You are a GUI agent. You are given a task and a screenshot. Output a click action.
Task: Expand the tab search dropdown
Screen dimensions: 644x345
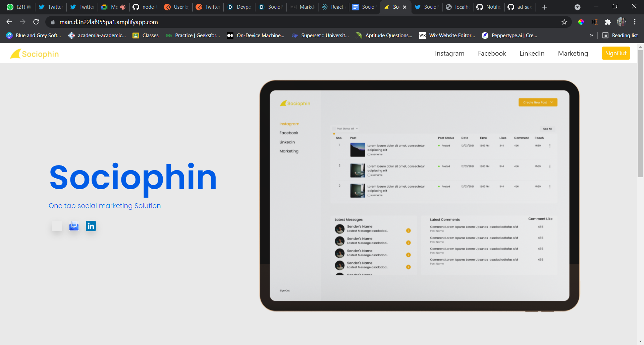577,7
